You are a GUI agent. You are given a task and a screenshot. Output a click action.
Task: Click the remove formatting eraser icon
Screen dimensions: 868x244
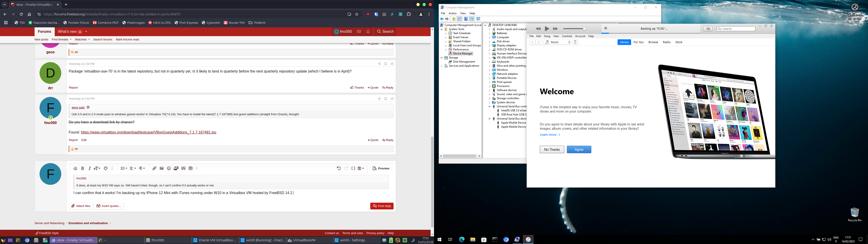pyautogui.click(x=75, y=169)
